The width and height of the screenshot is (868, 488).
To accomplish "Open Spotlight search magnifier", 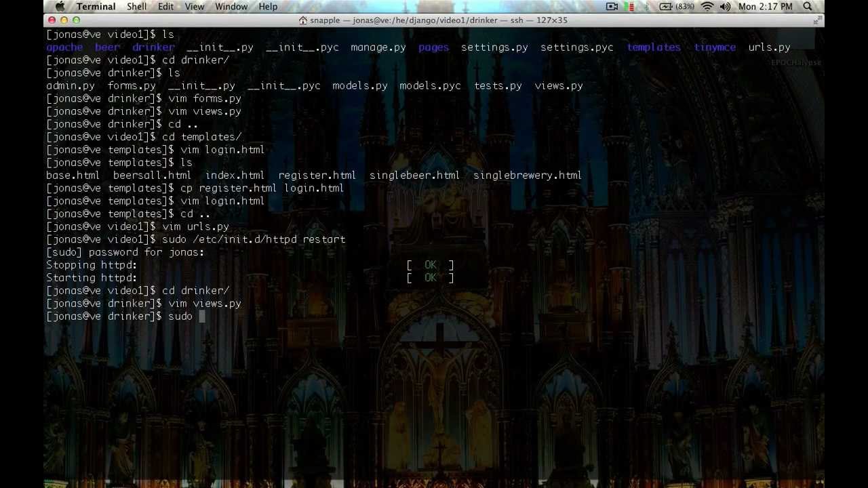I will click(808, 6).
